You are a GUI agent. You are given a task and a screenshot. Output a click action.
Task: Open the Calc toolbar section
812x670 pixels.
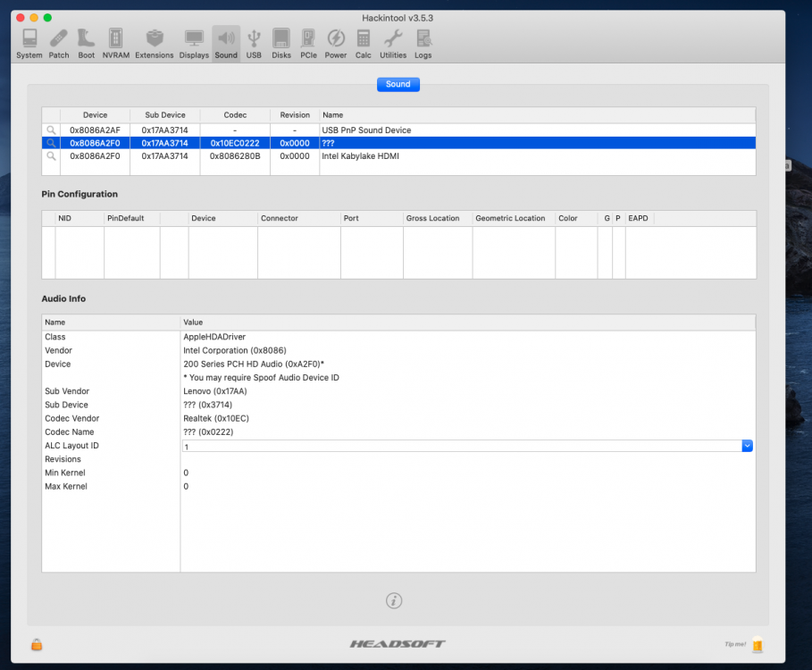(x=363, y=44)
